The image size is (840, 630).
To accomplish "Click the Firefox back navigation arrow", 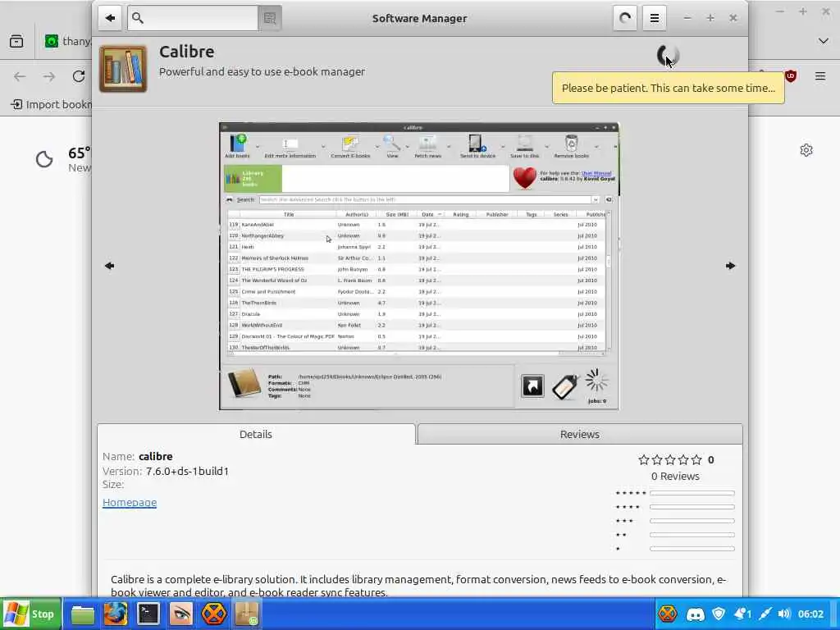I will point(20,76).
